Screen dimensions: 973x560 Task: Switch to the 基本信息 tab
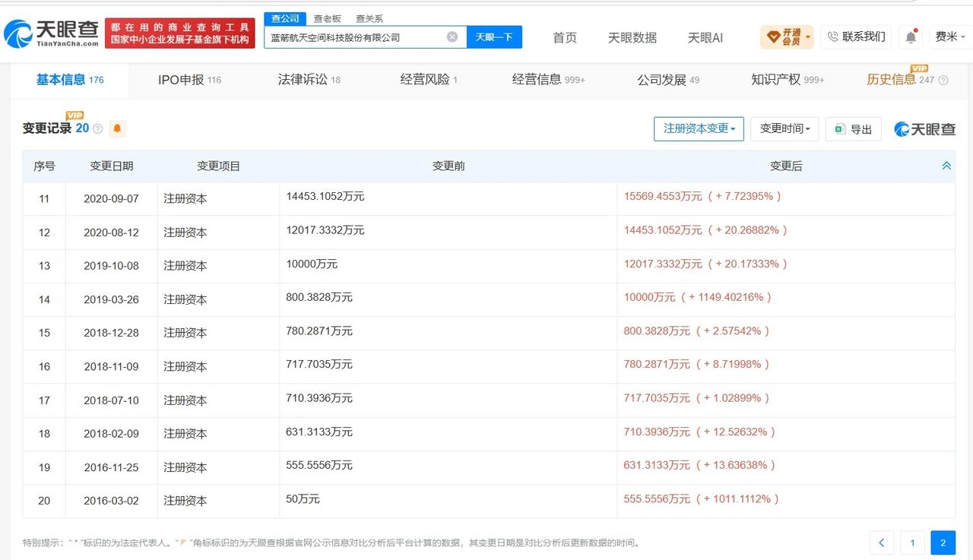pyautogui.click(x=70, y=80)
